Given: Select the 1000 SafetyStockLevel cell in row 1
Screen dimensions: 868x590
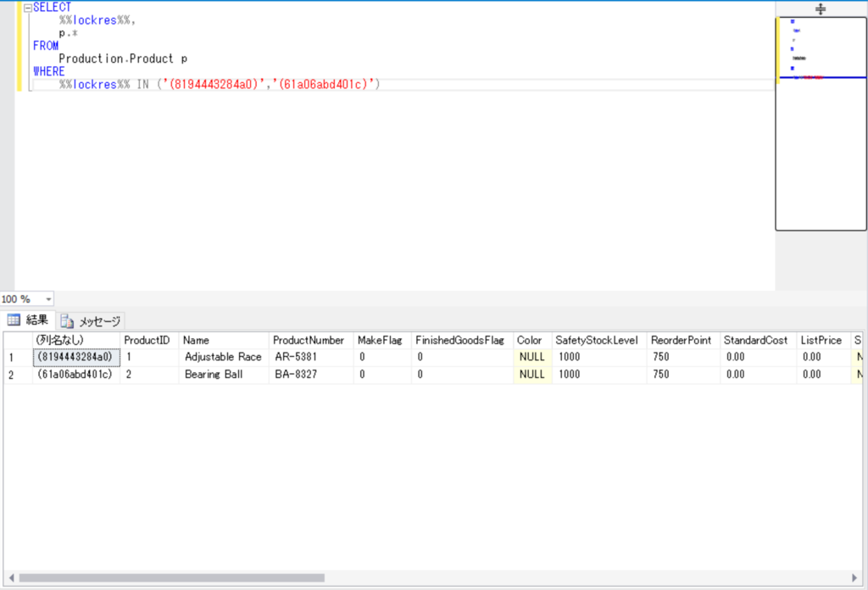Looking at the screenshot, I should click(599, 357).
